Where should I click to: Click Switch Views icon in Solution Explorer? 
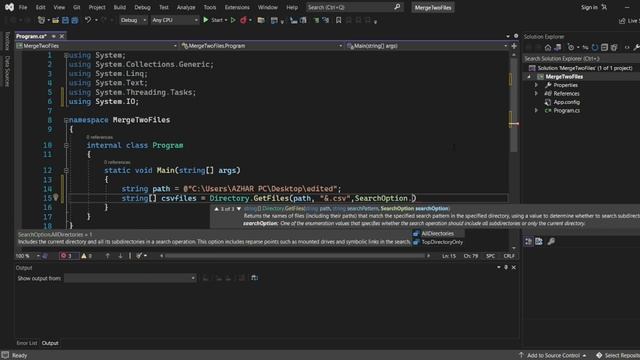[558, 48]
